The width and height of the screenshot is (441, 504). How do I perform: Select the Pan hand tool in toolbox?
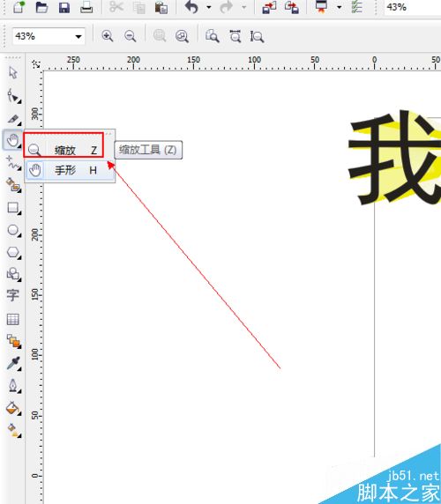(x=13, y=140)
